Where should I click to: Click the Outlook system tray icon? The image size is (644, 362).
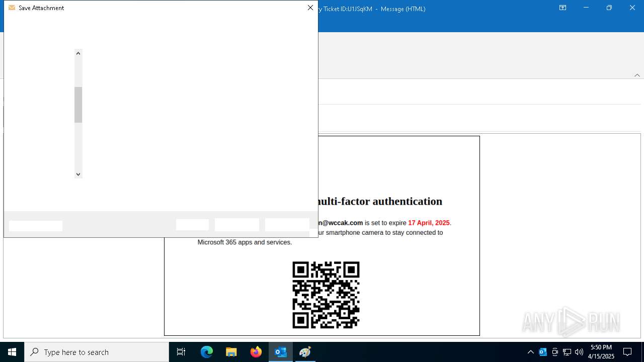coord(543,352)
